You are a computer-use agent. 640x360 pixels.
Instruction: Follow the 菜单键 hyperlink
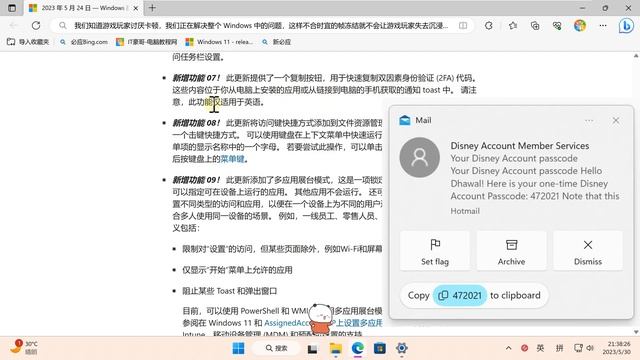(232, 159)
